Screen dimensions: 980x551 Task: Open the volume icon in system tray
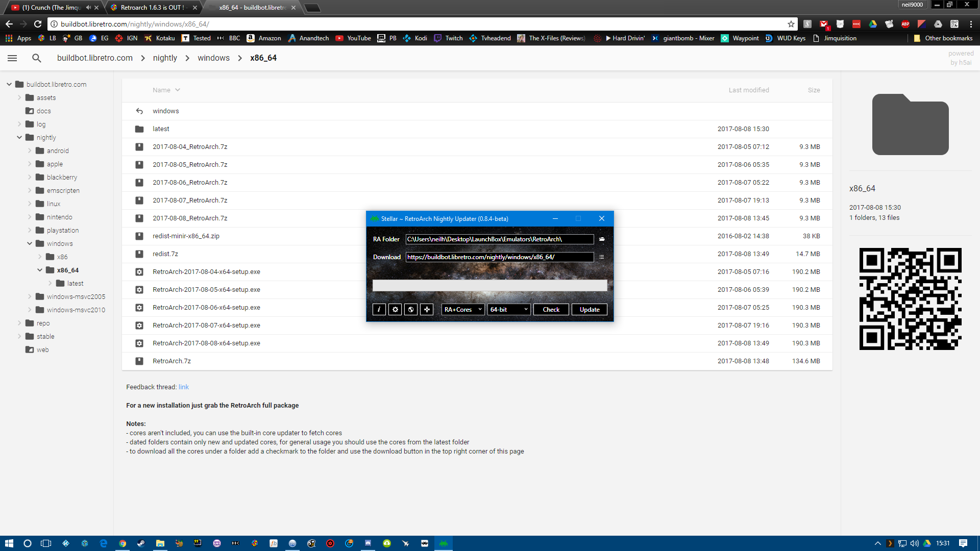click(914, 543)
